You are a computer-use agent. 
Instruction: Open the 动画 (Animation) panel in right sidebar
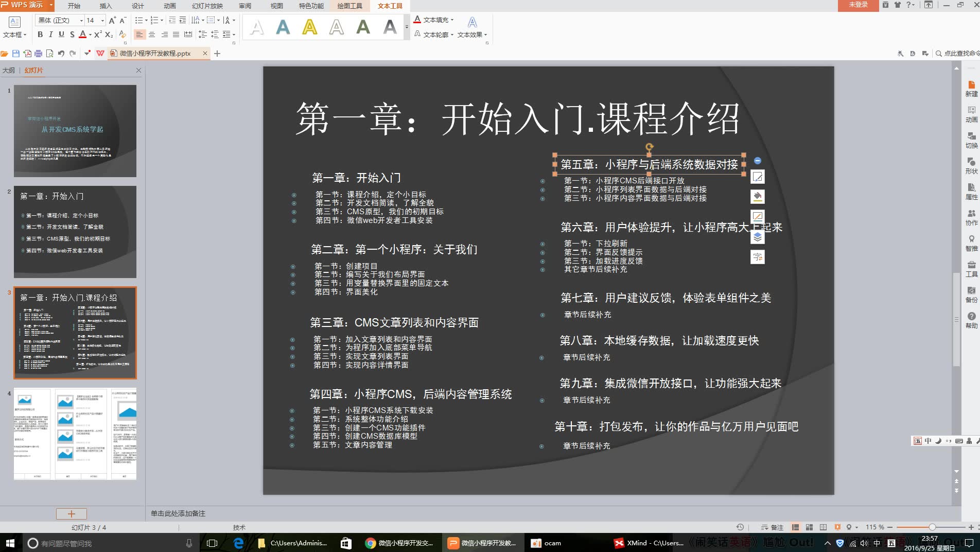pyautogui.click(x=971, y=113)
